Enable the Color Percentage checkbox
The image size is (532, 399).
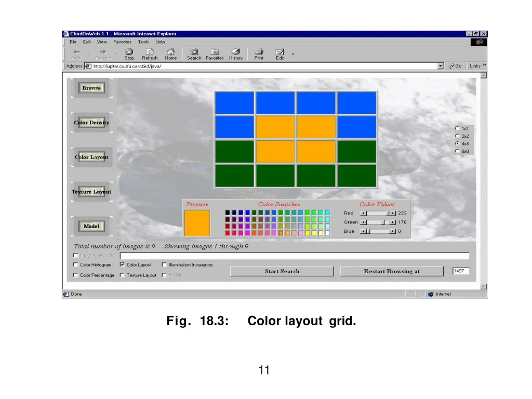click(76, 275)
